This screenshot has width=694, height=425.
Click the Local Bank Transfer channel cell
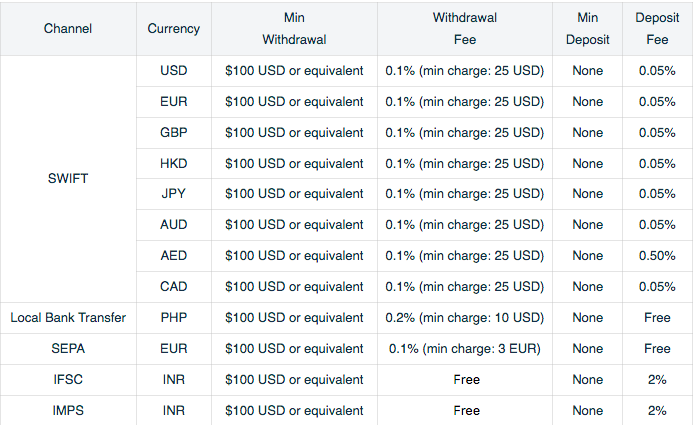click(68, 318)
